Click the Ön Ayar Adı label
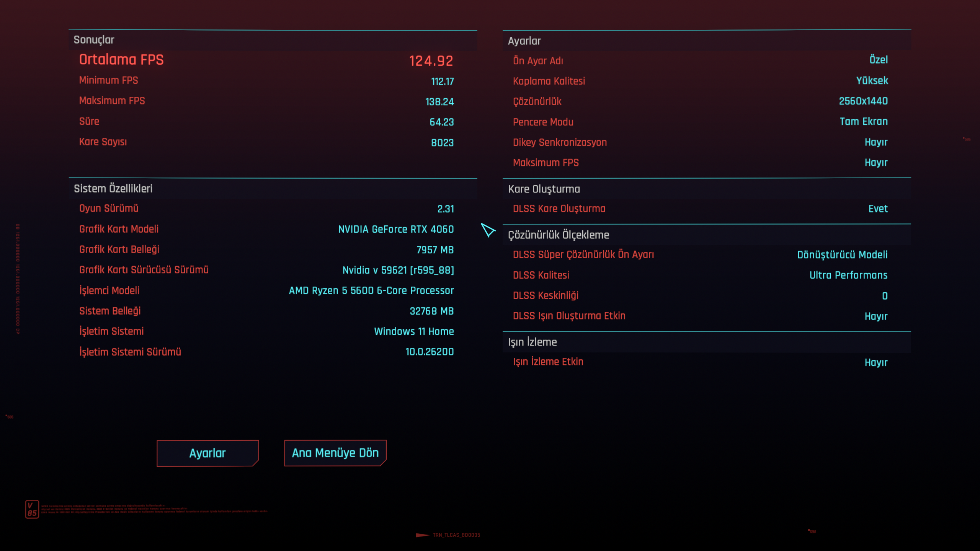This screenshot has width=980, height=551. pyautogui.click(x=538, y=61)
